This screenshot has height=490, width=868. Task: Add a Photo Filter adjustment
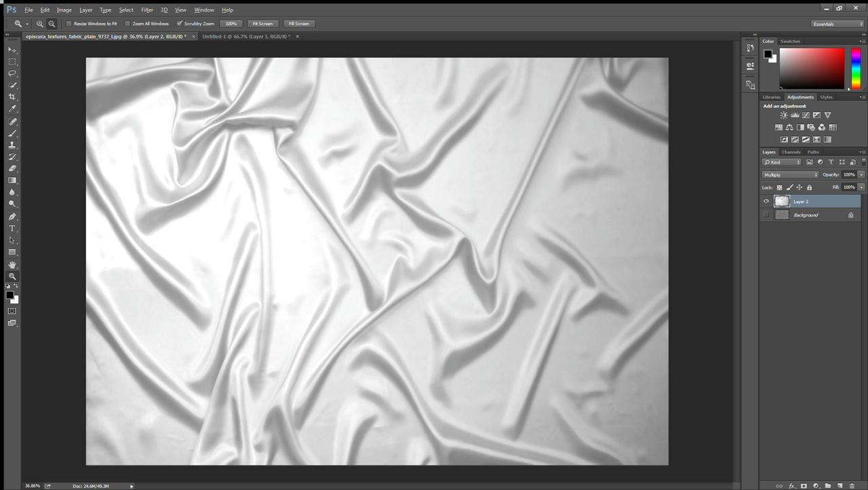(x=811, y=128)
